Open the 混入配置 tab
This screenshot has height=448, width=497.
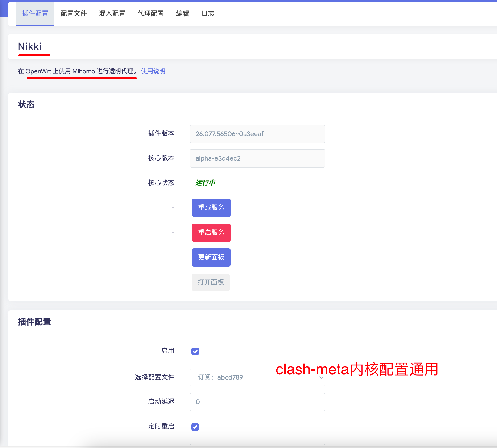[x=112, y=13]
